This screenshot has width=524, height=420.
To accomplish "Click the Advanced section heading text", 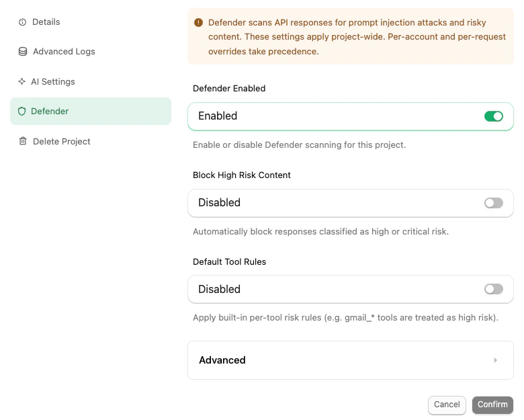I will pyautogui.click(x=222, y=360).
